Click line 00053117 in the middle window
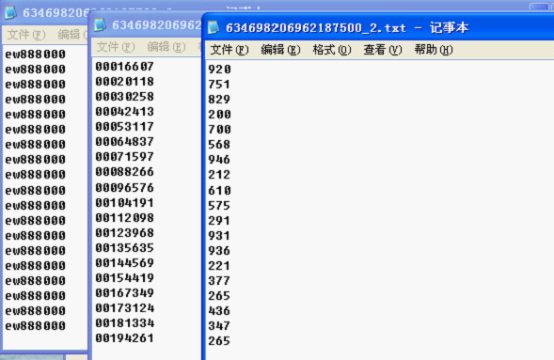 [x=125, y=126]
